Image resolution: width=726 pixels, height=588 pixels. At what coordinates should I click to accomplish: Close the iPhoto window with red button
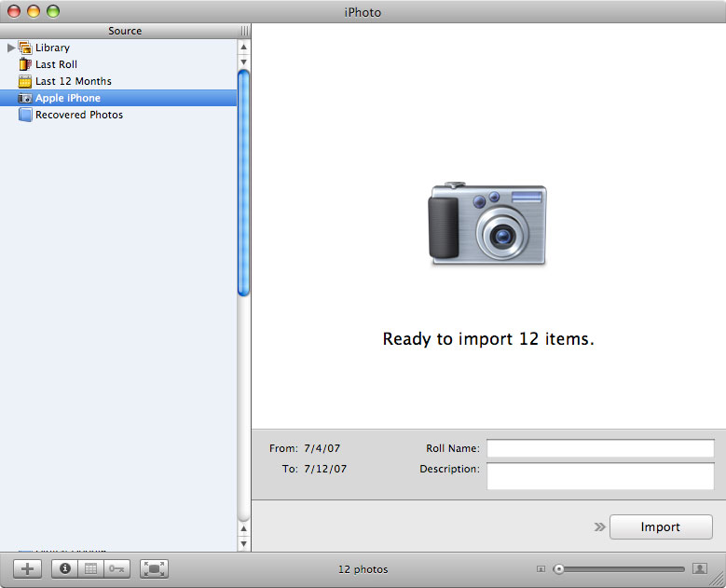14,11
